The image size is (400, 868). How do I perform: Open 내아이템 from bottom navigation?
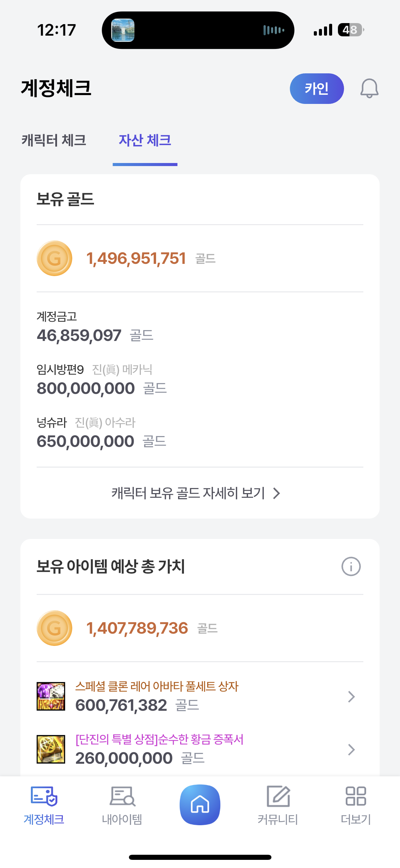122,805
